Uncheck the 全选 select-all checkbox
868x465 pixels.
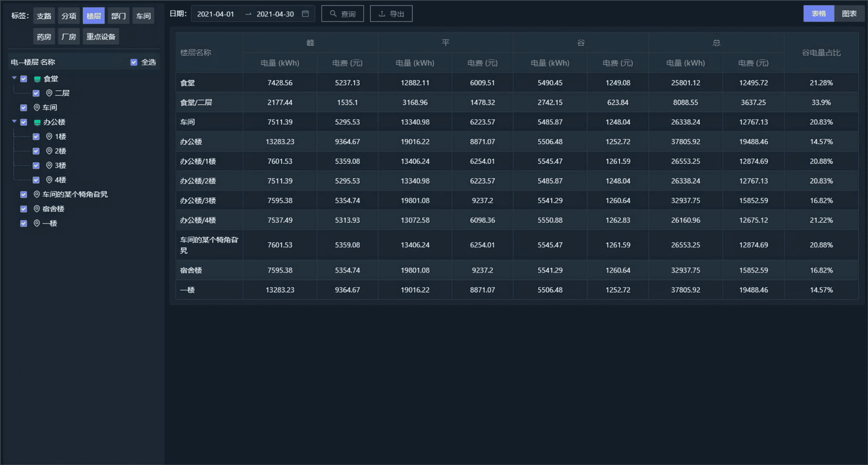click(134, 62)
